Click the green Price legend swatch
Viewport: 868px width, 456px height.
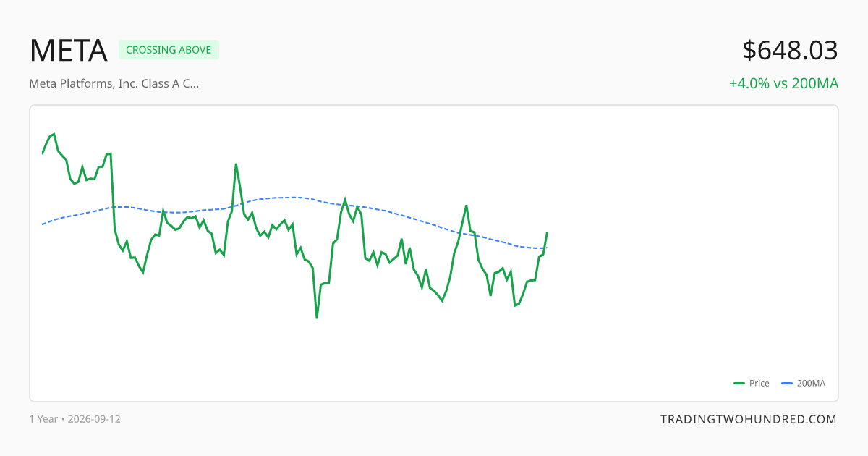(739, 383)
